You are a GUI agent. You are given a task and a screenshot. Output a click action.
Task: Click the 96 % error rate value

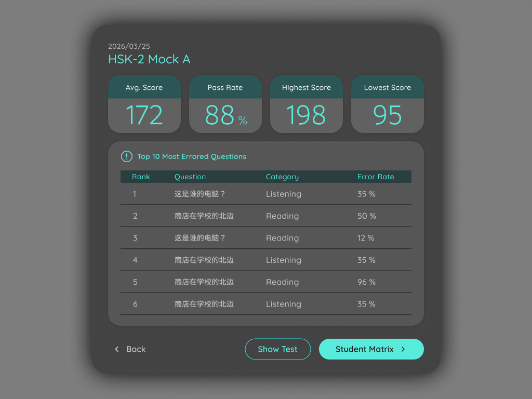click(366, 282)
